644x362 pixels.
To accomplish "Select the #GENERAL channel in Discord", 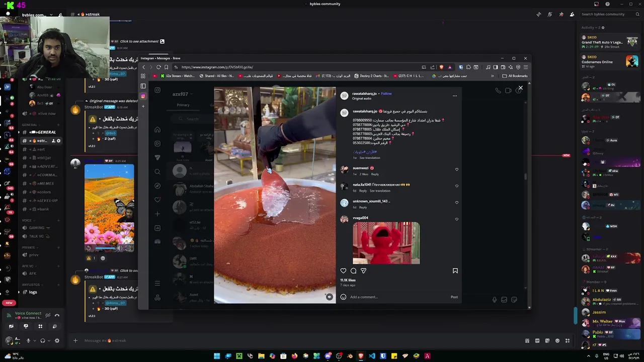I will click(43, 132).
